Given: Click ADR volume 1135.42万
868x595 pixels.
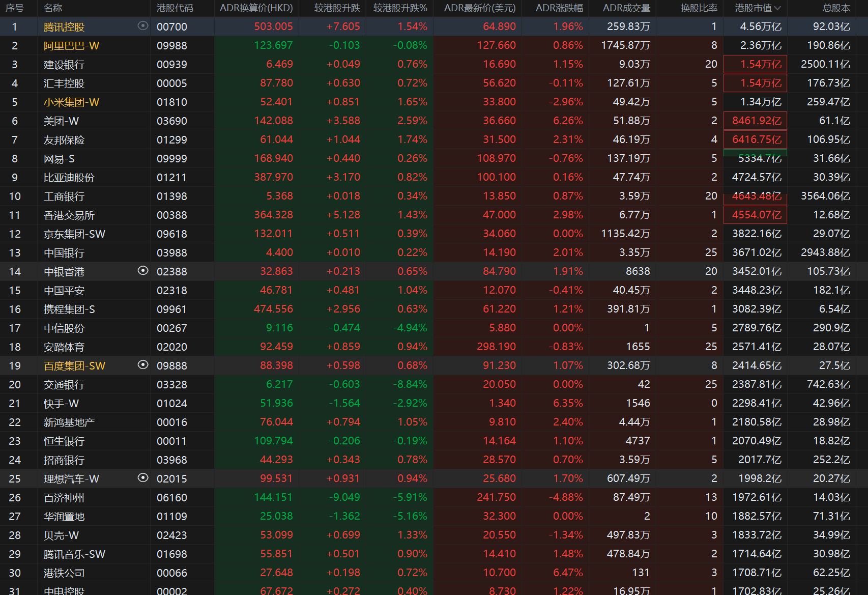Looking at the screenshot, I should pyautogui.click(x=625, y=234).
